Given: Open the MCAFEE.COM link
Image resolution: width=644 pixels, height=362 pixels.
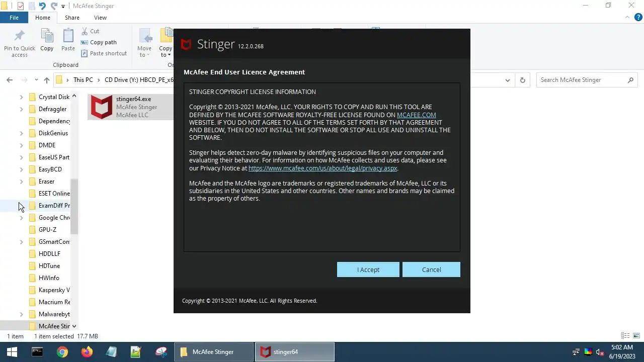Looking at the screenshot, I should (416, 115).
